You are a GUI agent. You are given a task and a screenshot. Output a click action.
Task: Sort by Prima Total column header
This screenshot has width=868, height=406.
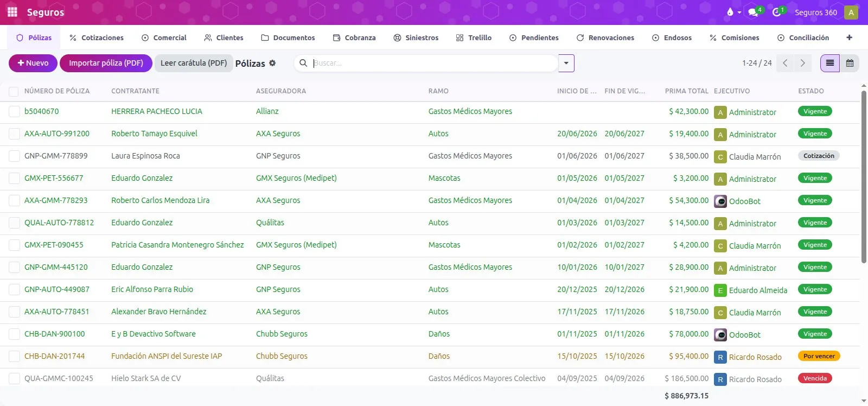[x=687, y=91]
